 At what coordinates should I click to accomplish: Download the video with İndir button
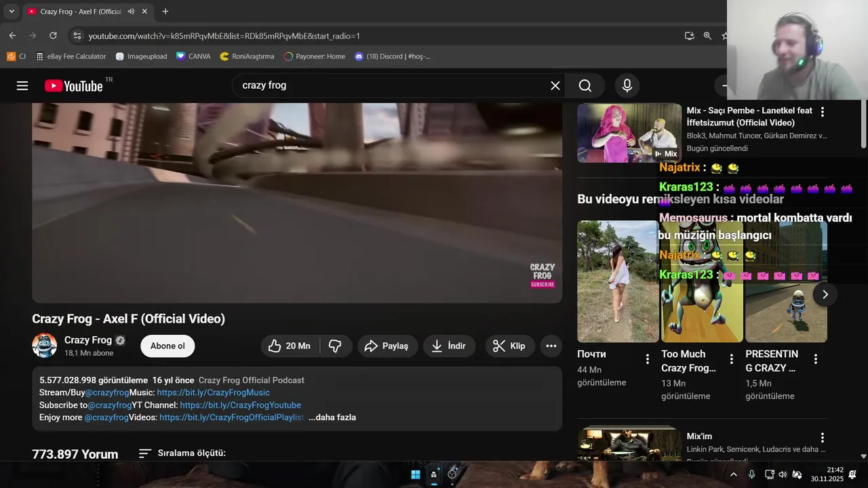click(449, 346)
